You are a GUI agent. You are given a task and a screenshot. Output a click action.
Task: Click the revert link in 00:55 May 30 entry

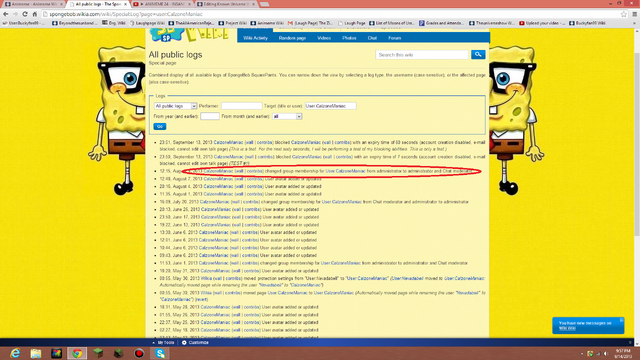coord(201,300)
